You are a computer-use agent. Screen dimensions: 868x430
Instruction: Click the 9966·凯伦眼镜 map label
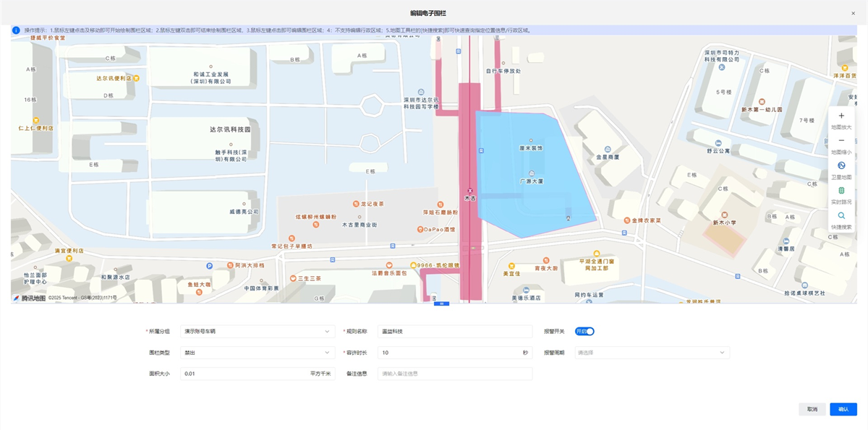coord(438,265)
